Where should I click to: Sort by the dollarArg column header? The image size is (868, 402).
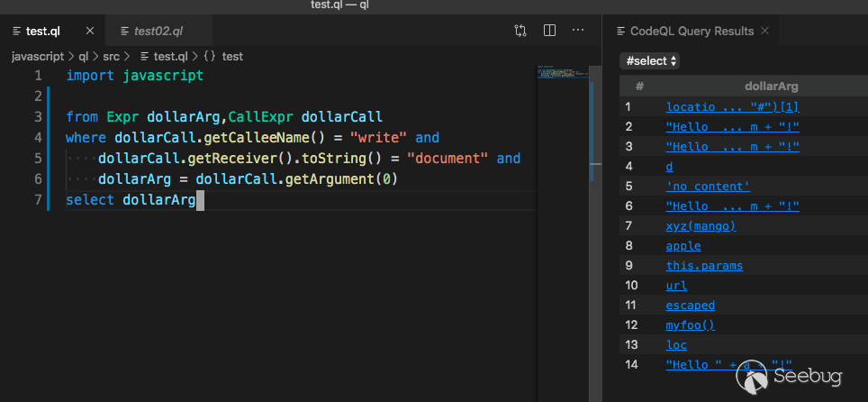773,87
